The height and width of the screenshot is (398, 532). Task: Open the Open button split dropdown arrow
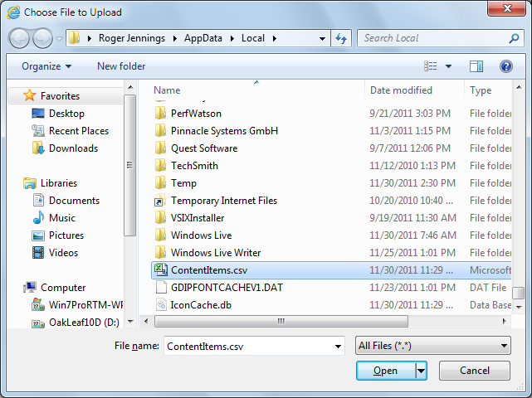421,371
